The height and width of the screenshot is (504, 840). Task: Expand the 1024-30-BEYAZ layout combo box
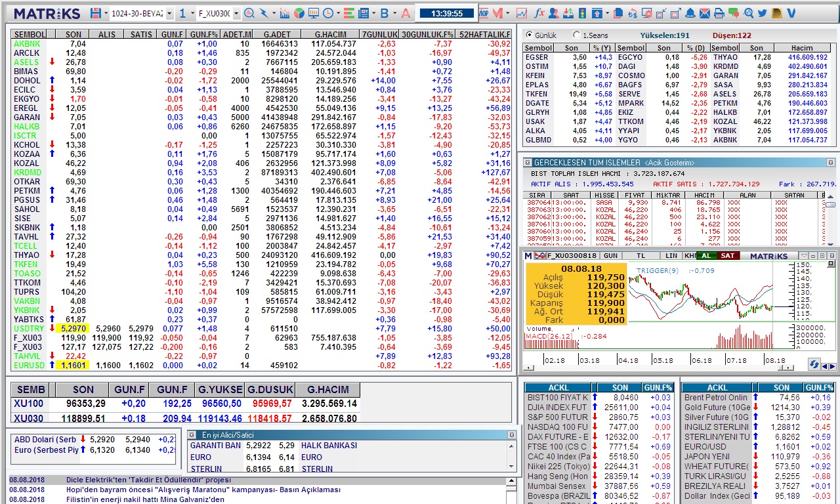(x=169, y=13)
